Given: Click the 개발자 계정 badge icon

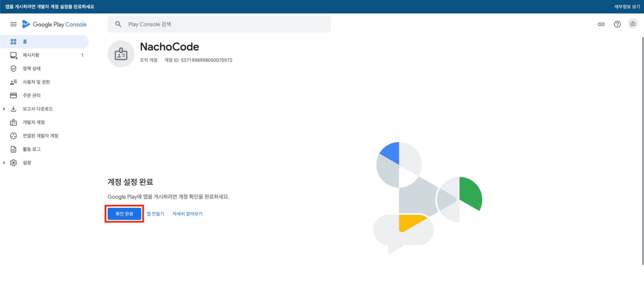Looking at the screenshot, I should pyautogui.click(x=13, y=122).
